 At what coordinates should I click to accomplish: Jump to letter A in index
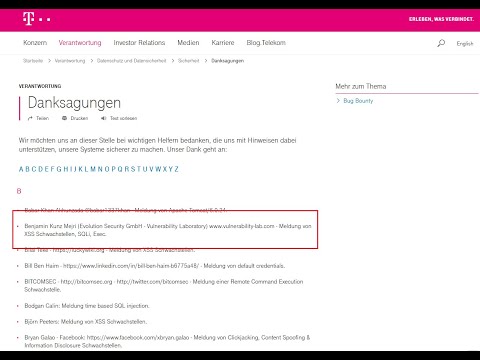coord(21,169)
